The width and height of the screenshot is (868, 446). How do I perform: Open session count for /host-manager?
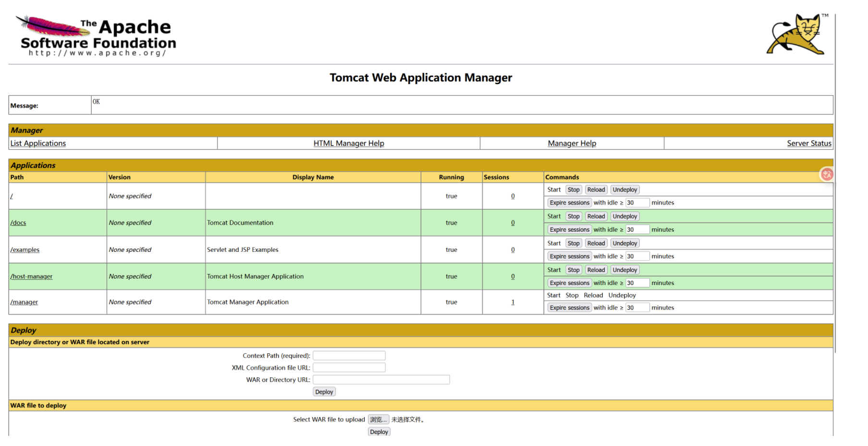click(x=513, y=276)
